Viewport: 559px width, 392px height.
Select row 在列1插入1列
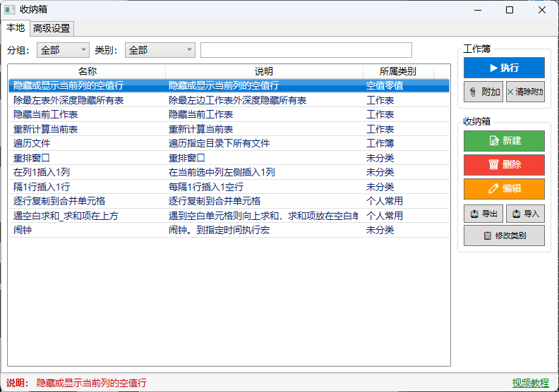(229, 172)
